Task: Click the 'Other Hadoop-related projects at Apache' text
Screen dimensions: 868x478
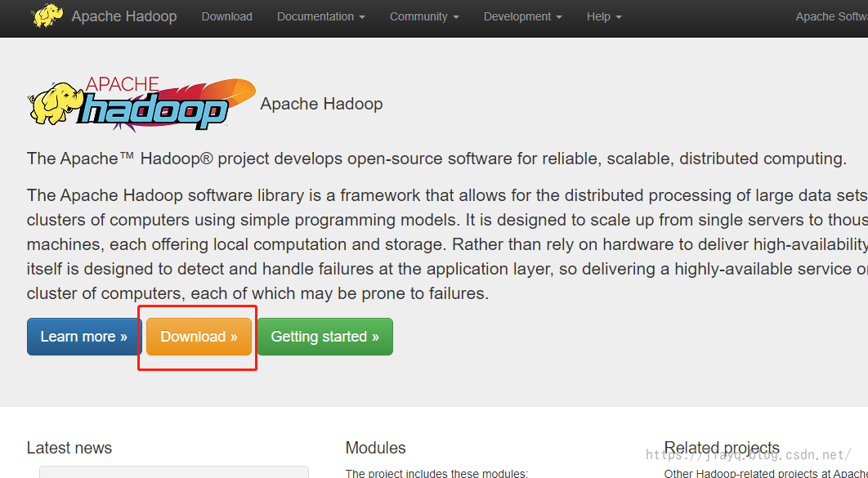Action: (x=766, y=474)
